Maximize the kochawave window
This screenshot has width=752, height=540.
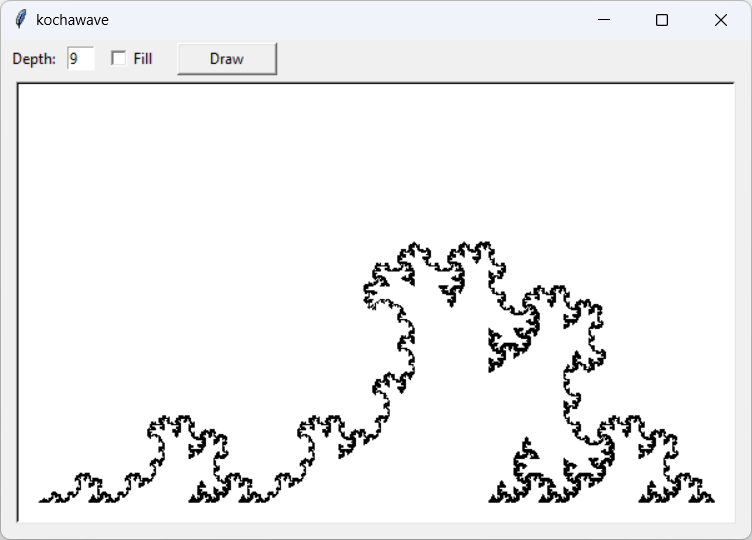(662, 20)
